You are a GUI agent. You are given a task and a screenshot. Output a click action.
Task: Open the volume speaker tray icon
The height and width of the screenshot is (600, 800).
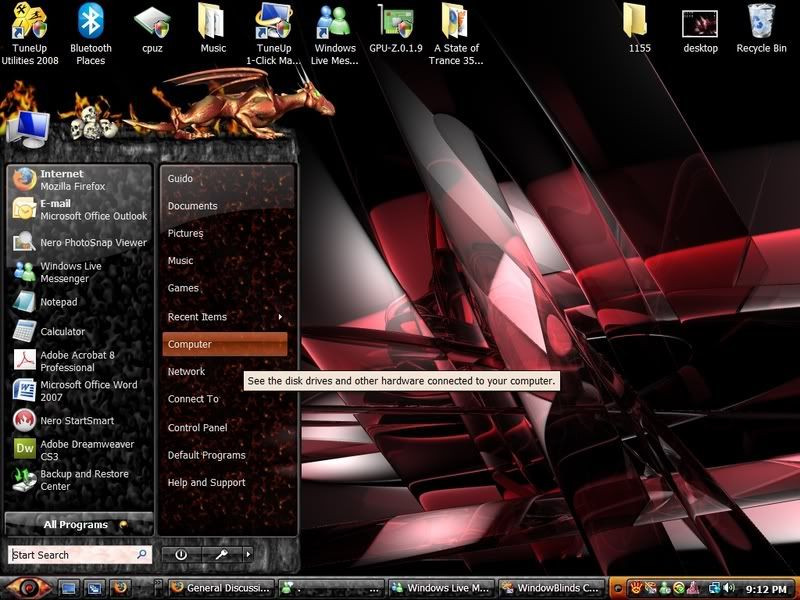click(729, 588)
